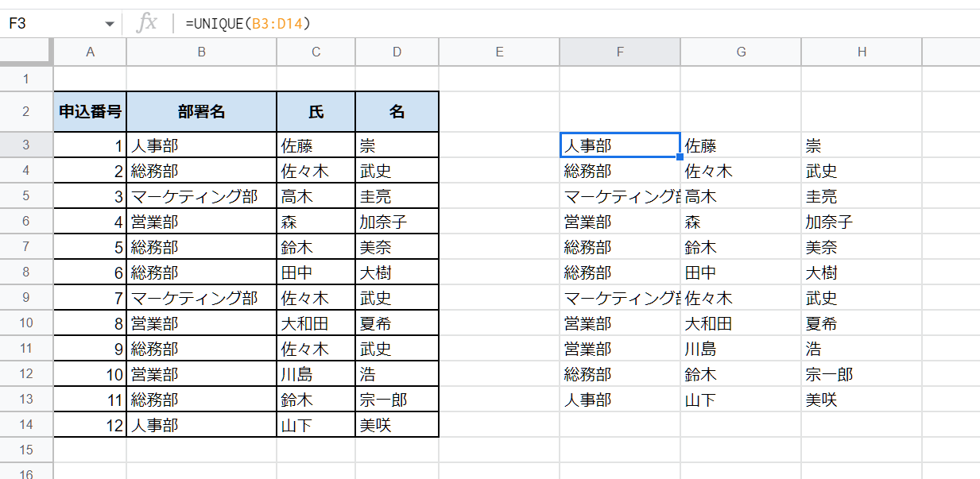The width and height of the screenshot is (980, 479).
Task: Select cell F3 containing 人事部
Action: point(619,145)
